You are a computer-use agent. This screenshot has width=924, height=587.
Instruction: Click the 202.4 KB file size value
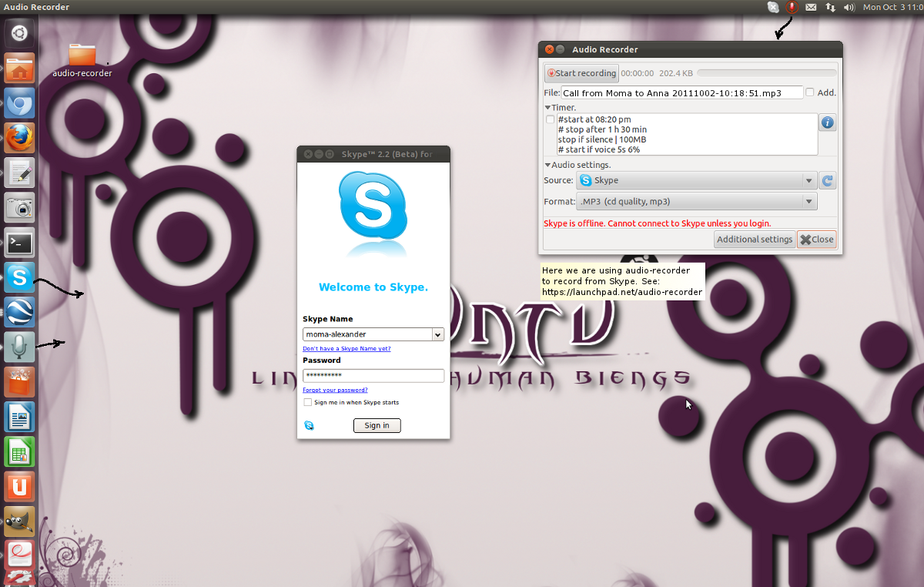[x=676, y=73]
